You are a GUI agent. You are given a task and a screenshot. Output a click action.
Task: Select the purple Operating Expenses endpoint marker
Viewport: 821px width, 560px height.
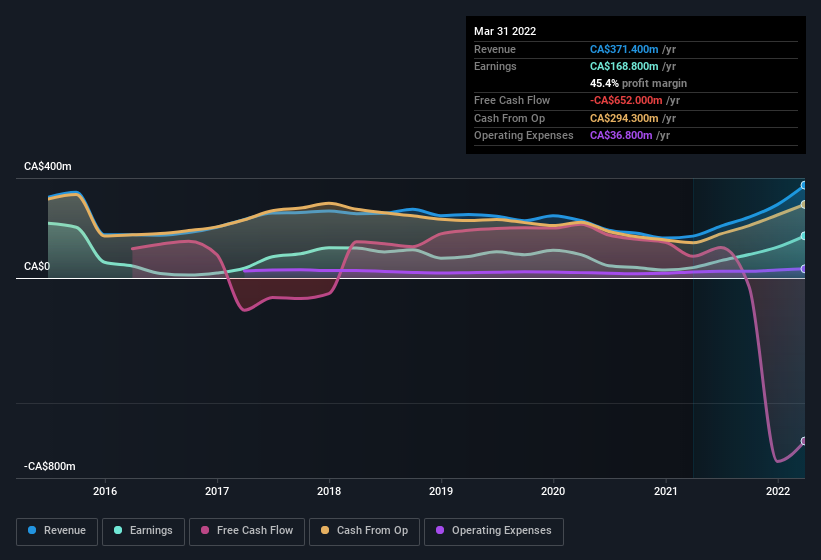point(804,269)
